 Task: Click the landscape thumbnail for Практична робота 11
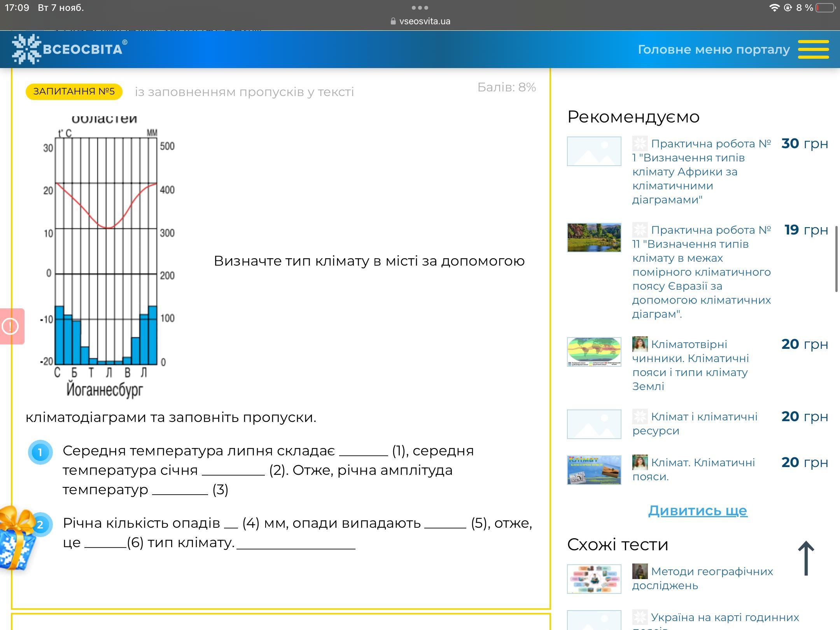point(594,238)
